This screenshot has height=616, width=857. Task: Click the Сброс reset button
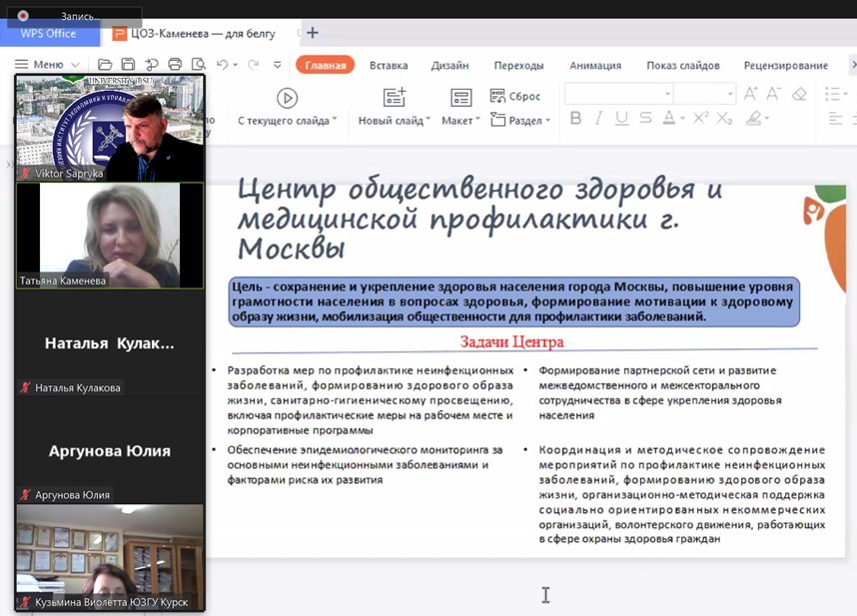click(515, 97)
